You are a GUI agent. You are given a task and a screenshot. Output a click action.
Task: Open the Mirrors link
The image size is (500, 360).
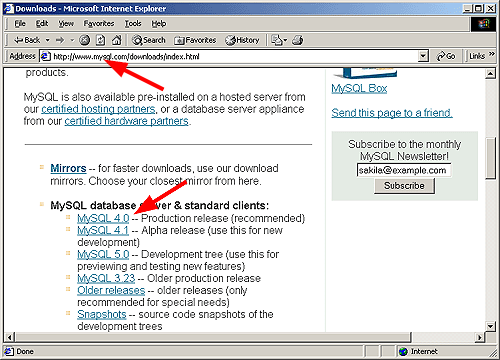(x=68, y=168)
